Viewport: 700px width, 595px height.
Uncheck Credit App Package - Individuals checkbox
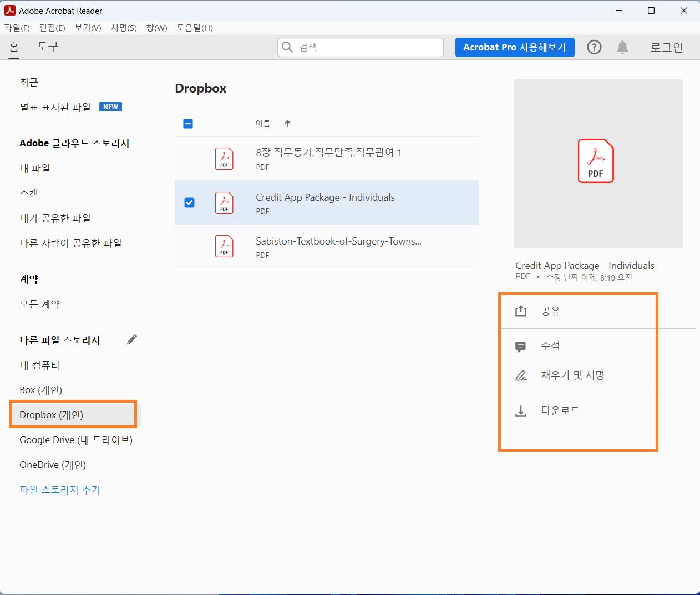[x=189, y=202]
